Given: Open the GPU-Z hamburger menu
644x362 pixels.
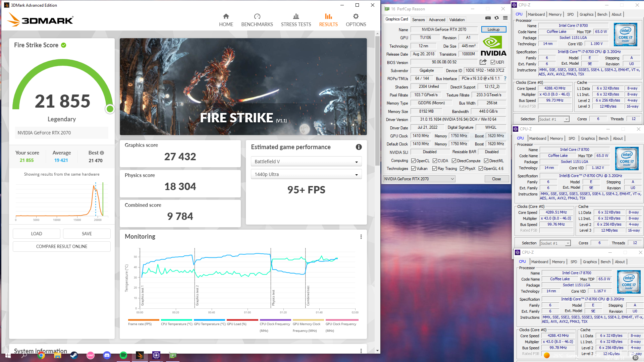Looking at the screenshot, I should pyautogui.click(x=505, y=18).
